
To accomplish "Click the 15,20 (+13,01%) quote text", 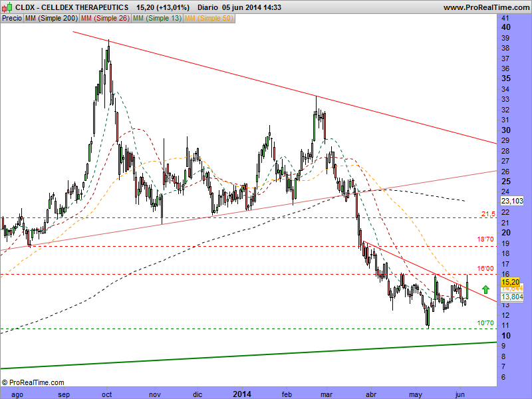I will click(x=163, y=7).
